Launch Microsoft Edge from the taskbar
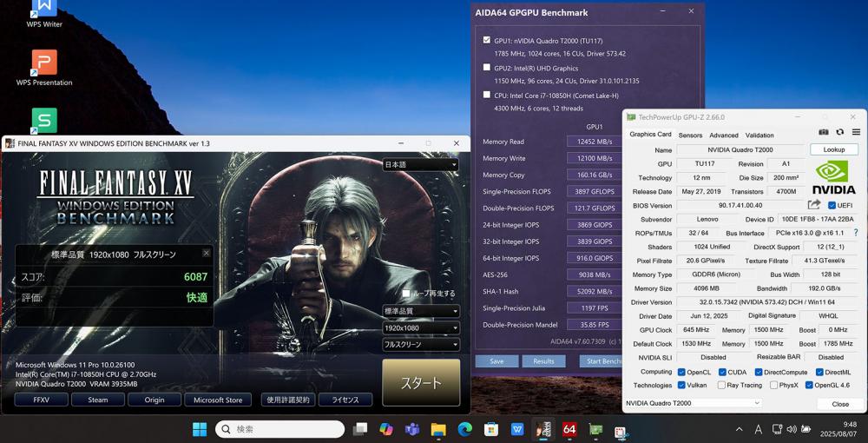Screen dimensions: 868x443 pyautogui.click(x=464, y=429)
